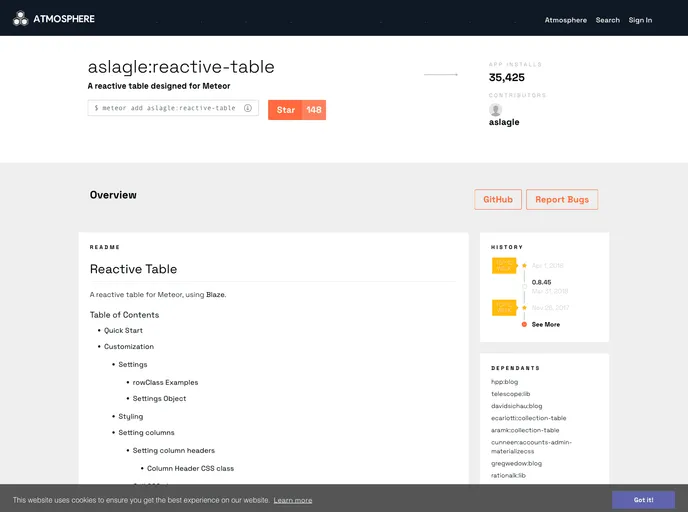Dismiss cookie banner with Got it!
This screenshot has height=512, width=688.
pyautogui.click(x=644, y=500)
